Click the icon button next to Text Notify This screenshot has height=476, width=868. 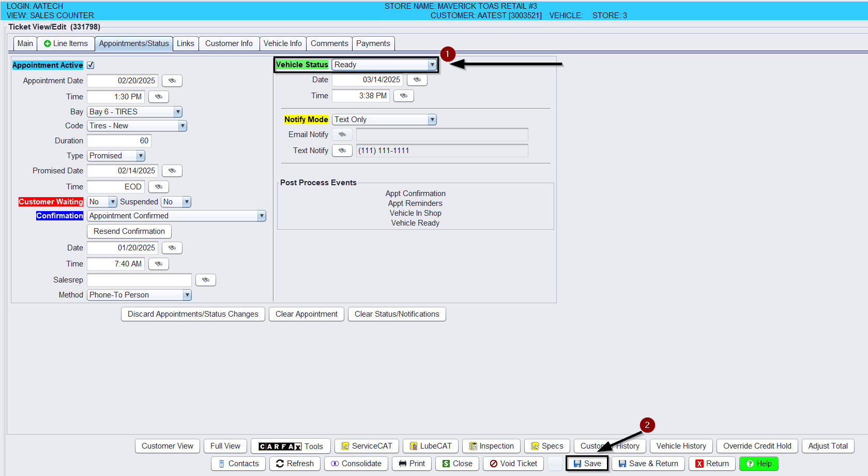click(x=342, y=151)
